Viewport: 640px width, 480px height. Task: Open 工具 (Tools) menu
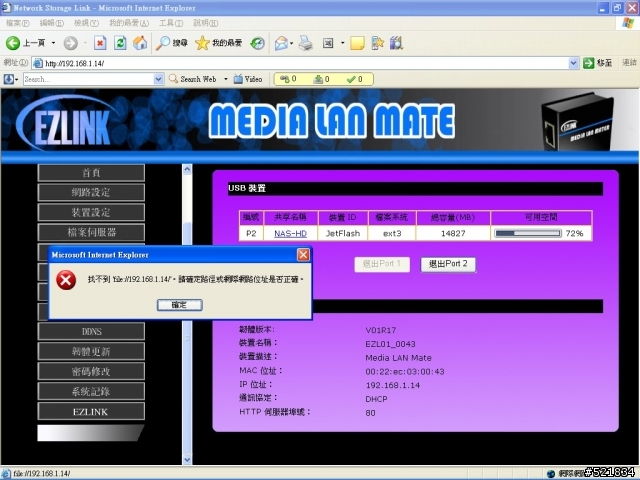pos(171,23)
